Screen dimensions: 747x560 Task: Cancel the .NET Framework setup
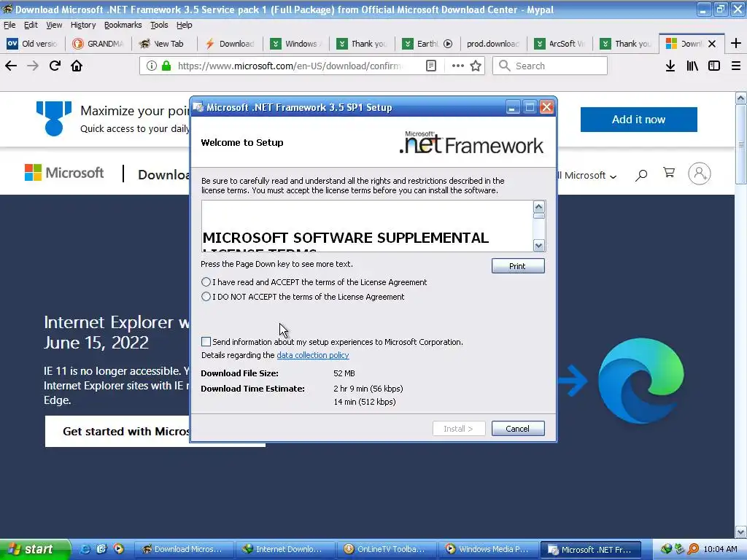click(x=518, y=429)
